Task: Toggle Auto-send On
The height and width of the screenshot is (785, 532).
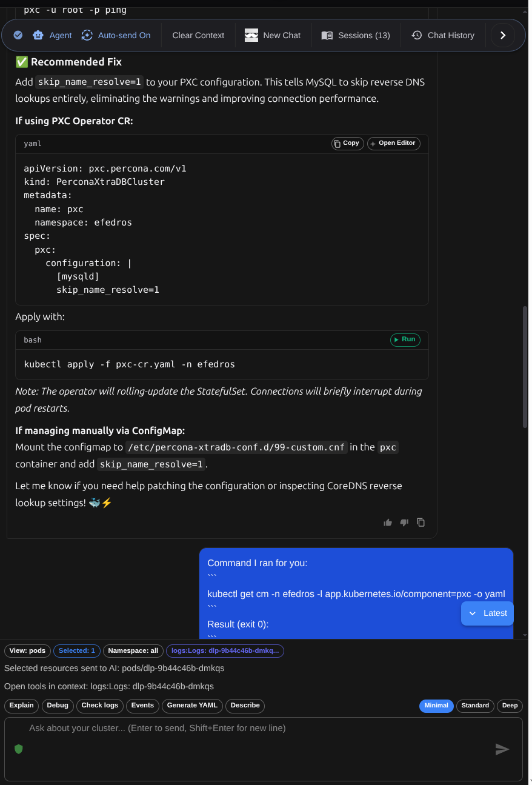Action: click(x=116, y=35)
